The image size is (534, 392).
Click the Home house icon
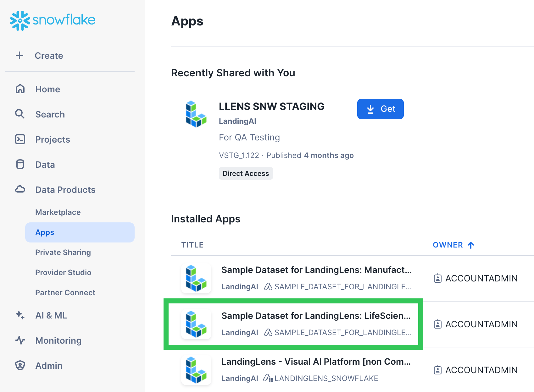click(x=20, y=89)
